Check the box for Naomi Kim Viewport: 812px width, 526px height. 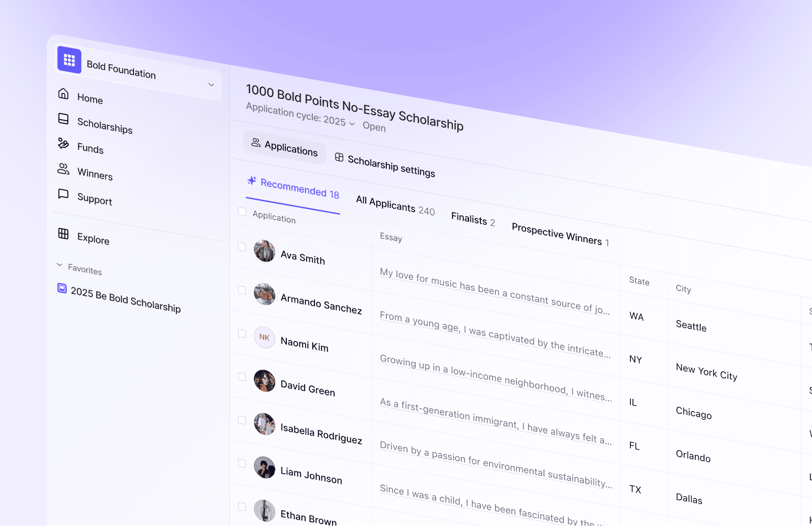[242, 333]
